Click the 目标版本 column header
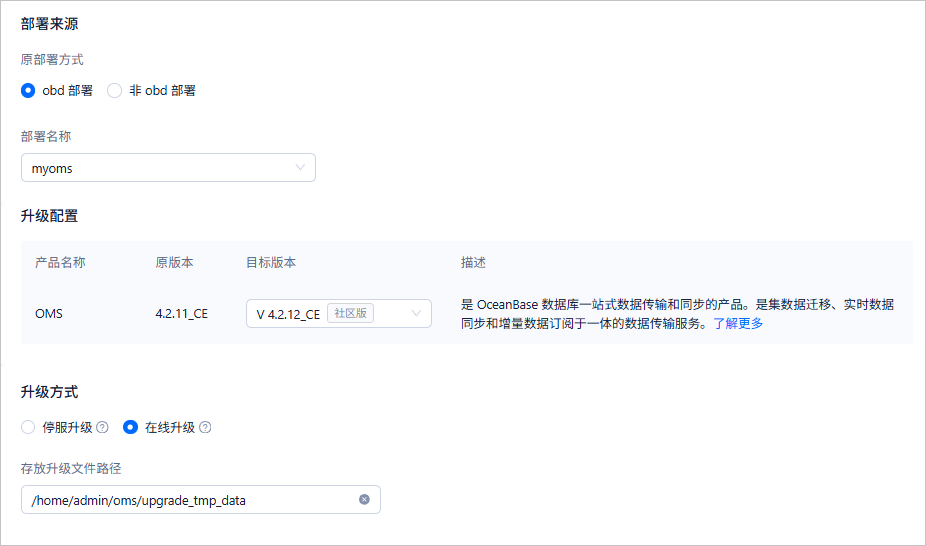This screenshot has height=546, width=926. tap(271, 263)
